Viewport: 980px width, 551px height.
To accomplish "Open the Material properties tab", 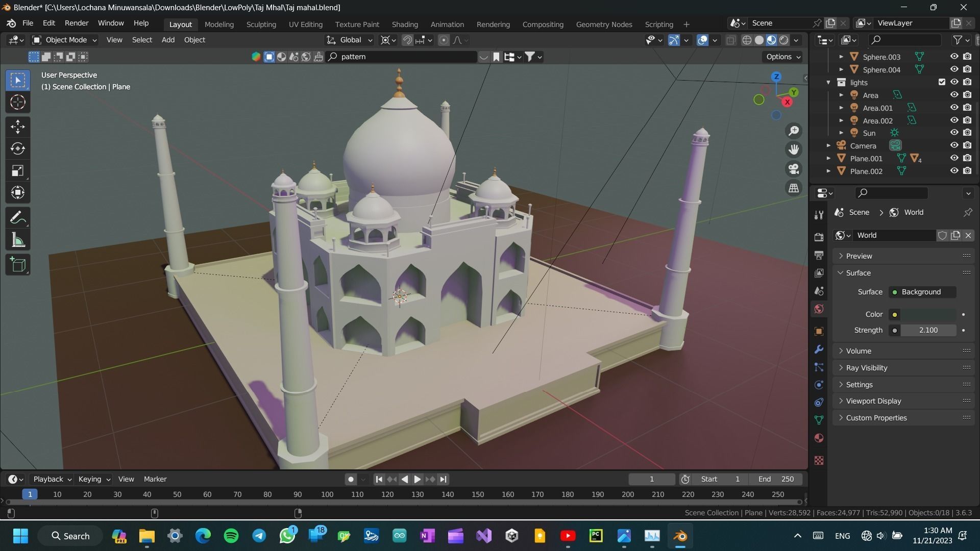I will pos(819,438).
